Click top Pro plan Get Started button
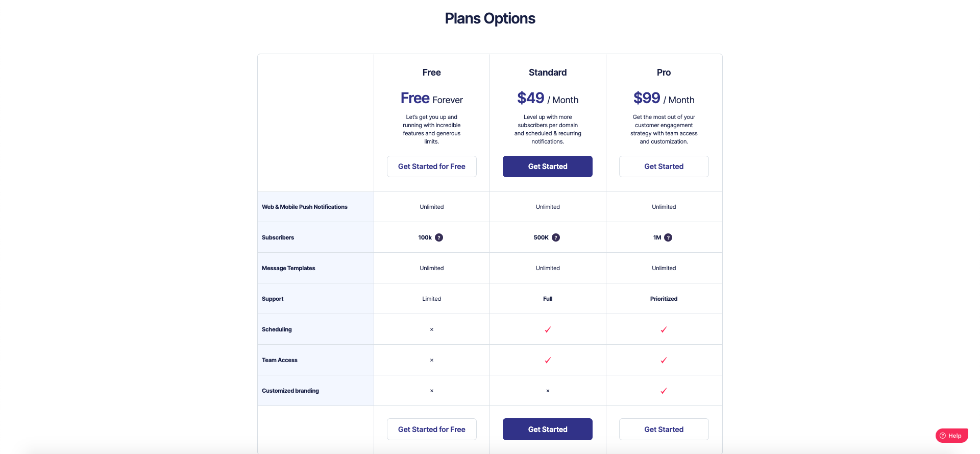 pyautogui.click(x=664, y=166)
